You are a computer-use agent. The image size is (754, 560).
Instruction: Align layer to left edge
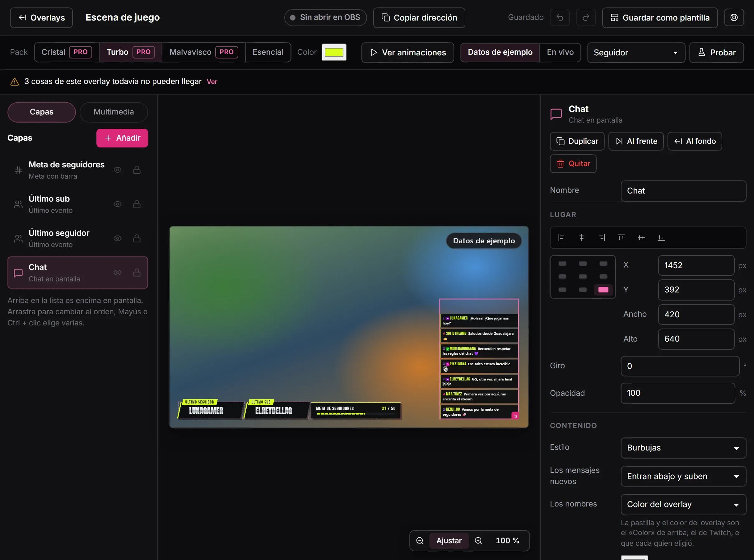click(x=561, y=238)
